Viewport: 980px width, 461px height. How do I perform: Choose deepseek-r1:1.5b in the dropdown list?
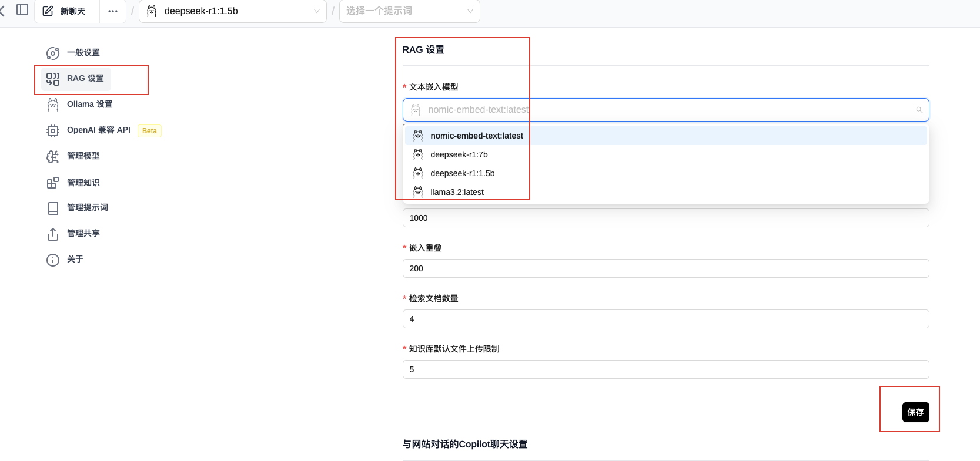[x=665, y=173]
